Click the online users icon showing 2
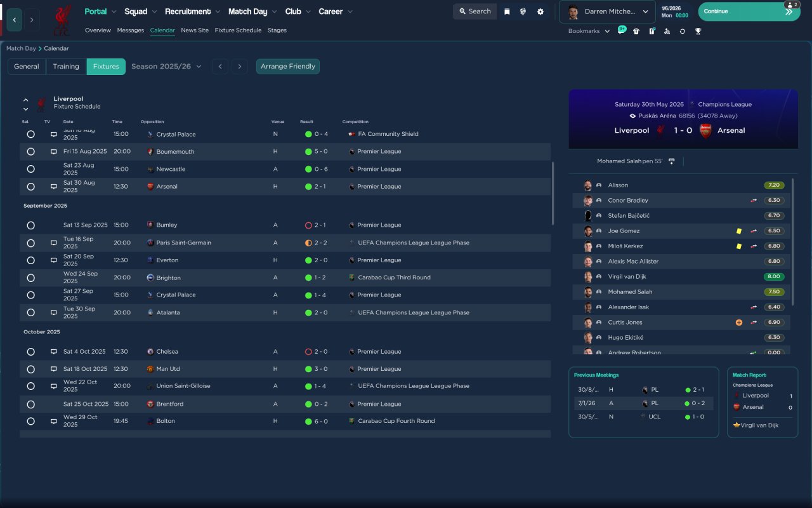Screen dimensions: 812x508 [792, 4]
